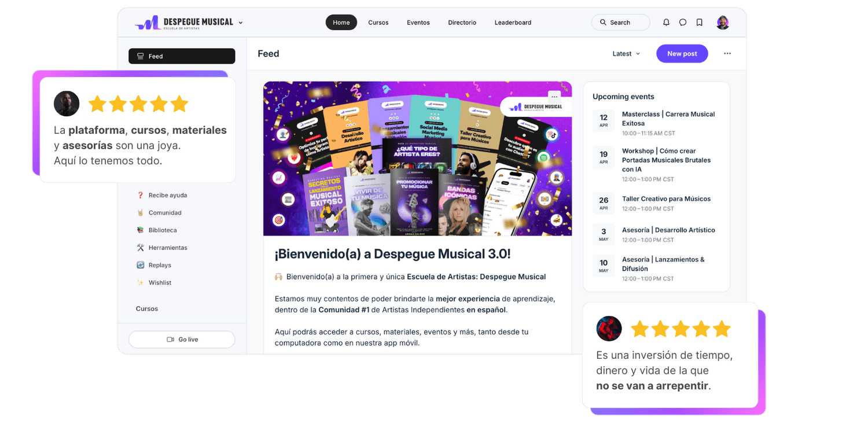The image size is (868, 423).
Task: Click the Despegue Musical logo
Action: (x=184, y=23)
